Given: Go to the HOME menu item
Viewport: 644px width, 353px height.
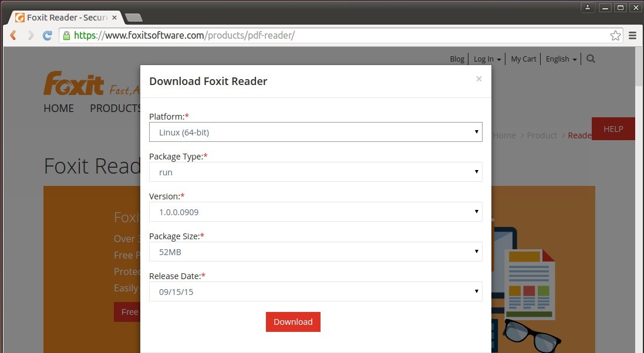Looking at the screenshot, I should [x=59, y=108].
